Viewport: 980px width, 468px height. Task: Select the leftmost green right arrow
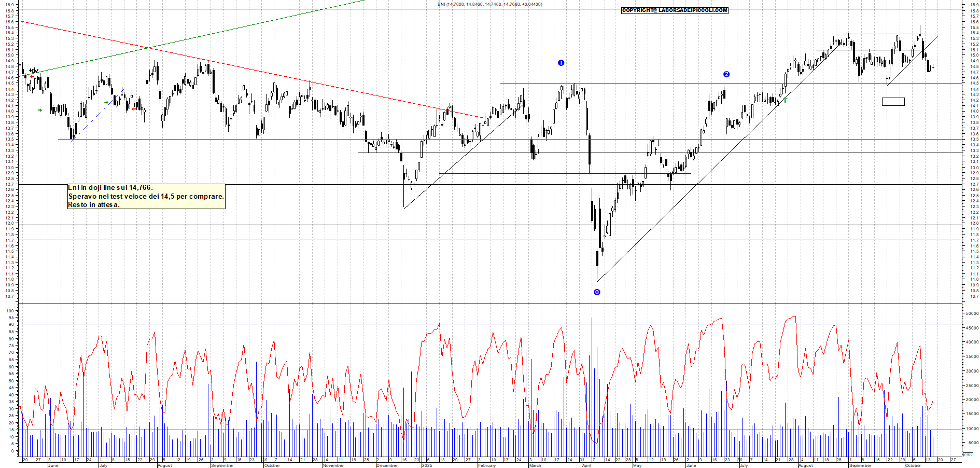40,110
